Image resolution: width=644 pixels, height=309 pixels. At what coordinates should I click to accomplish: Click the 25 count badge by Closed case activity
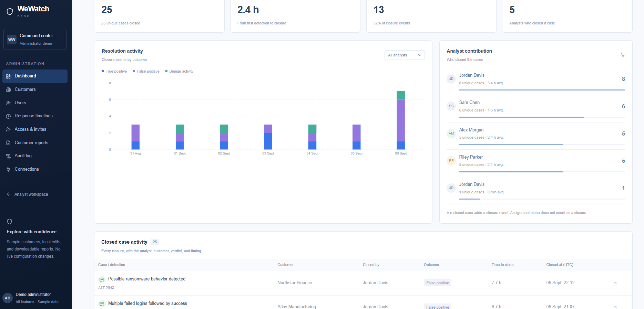[x=155, y=242]
